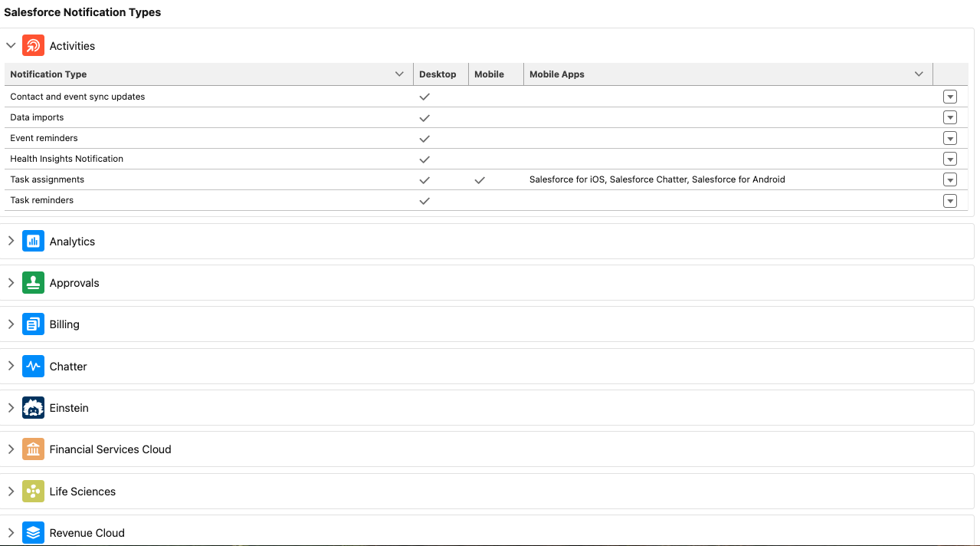
Task: Click the Financial Services Cloud bank icon
Action: 33,449
